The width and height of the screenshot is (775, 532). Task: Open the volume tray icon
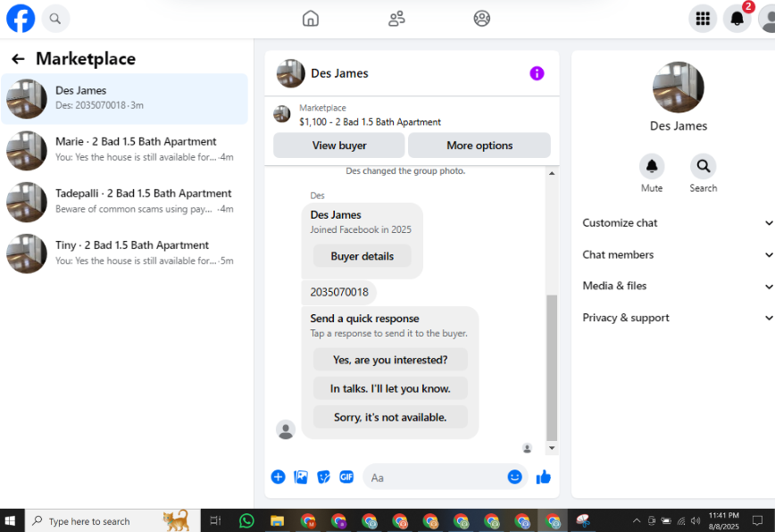click(x=696, y=520)
